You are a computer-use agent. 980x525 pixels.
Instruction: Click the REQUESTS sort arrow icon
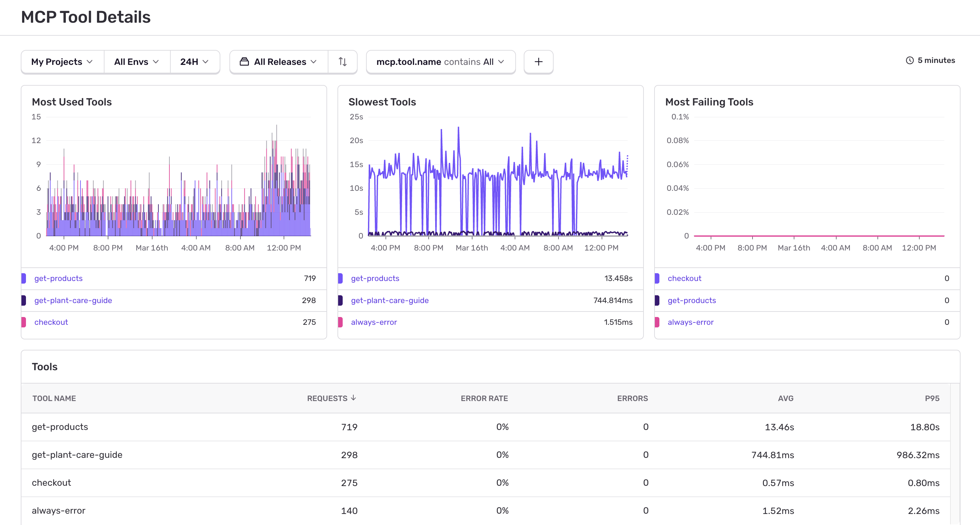(353, 398)
